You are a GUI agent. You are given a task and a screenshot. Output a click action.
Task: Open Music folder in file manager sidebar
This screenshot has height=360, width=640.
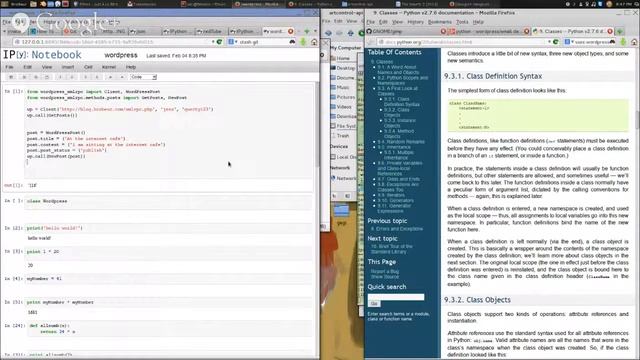(343, 87)
